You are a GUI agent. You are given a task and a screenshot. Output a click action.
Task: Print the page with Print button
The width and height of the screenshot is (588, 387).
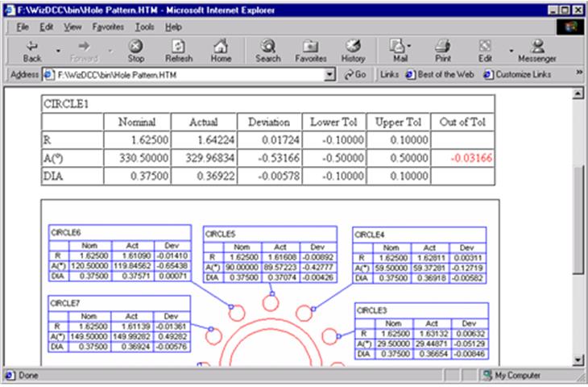tap(443, 52)
